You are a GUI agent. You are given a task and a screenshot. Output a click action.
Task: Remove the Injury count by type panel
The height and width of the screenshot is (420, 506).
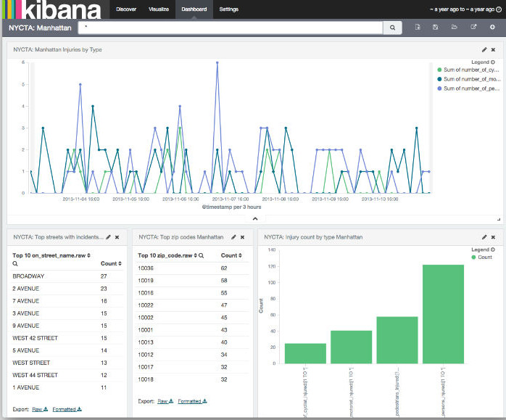(494, 237)
